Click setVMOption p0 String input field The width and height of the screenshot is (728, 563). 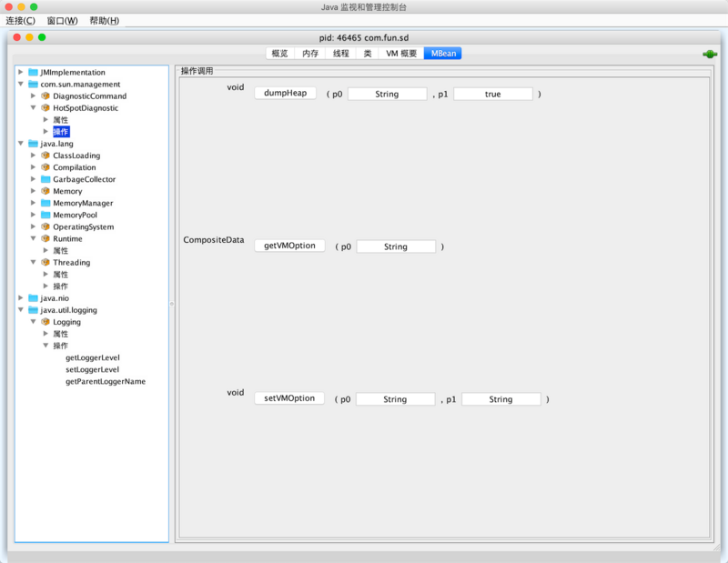[x=396, y=399]
